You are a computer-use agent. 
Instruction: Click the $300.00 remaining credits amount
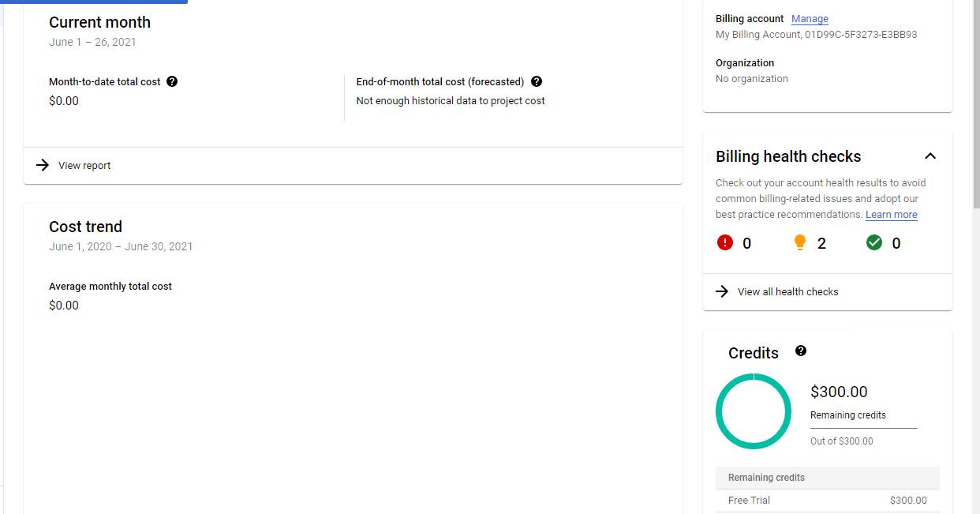(x=839, y=392)
